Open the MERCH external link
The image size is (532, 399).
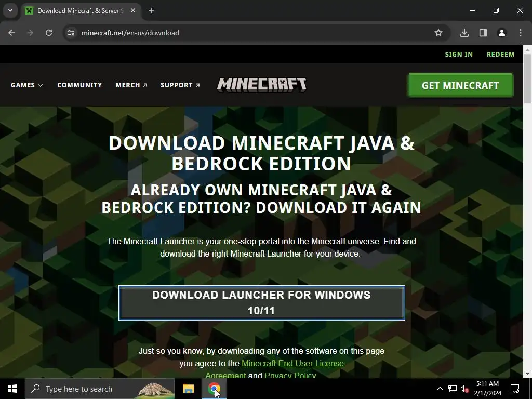tap(131, 85)
